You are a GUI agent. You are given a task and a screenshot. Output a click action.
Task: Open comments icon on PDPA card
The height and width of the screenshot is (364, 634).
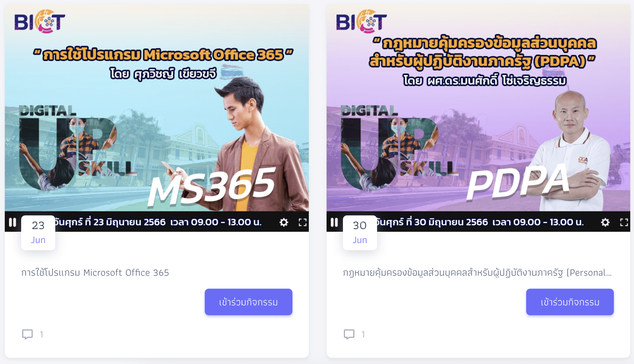349,334
